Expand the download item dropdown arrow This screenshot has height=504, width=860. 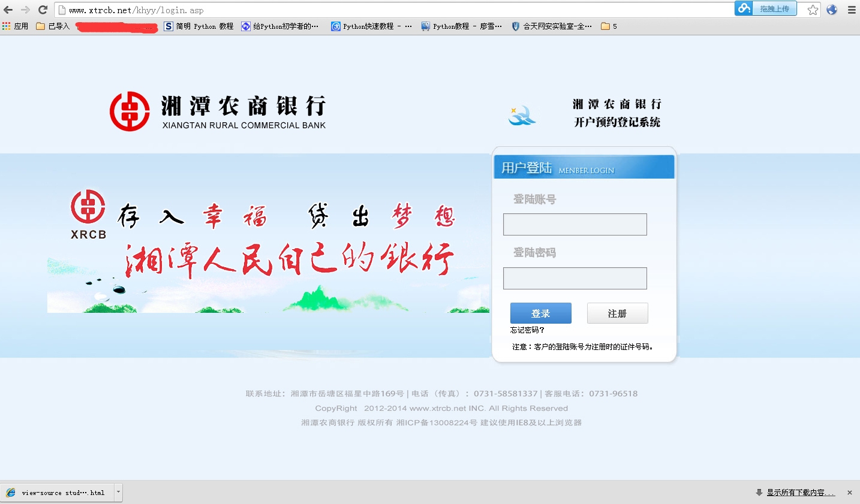(118, 493)
